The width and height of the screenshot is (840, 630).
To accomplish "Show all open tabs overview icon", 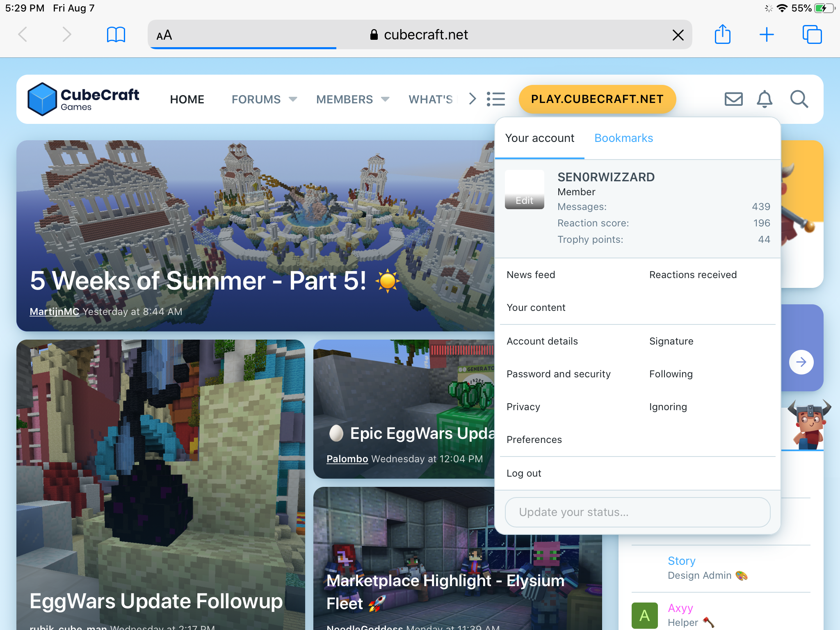I will tap(812, 34).
